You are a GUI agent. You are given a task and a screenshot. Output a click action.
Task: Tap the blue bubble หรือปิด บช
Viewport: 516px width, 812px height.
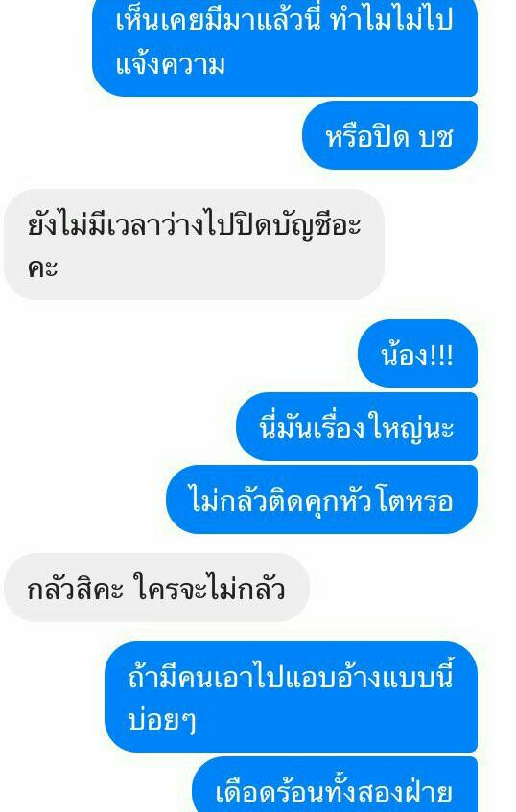pos(389,135)
